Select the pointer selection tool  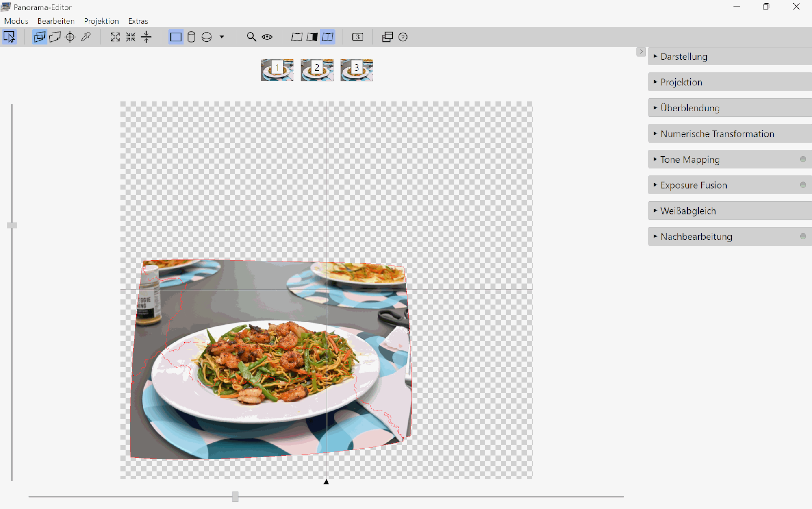point(9,37)
